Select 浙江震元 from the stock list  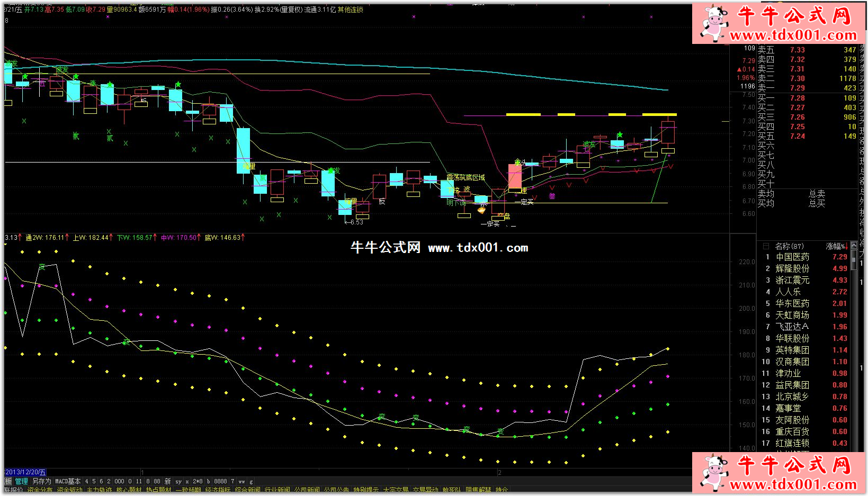click(x=792, y=280)
